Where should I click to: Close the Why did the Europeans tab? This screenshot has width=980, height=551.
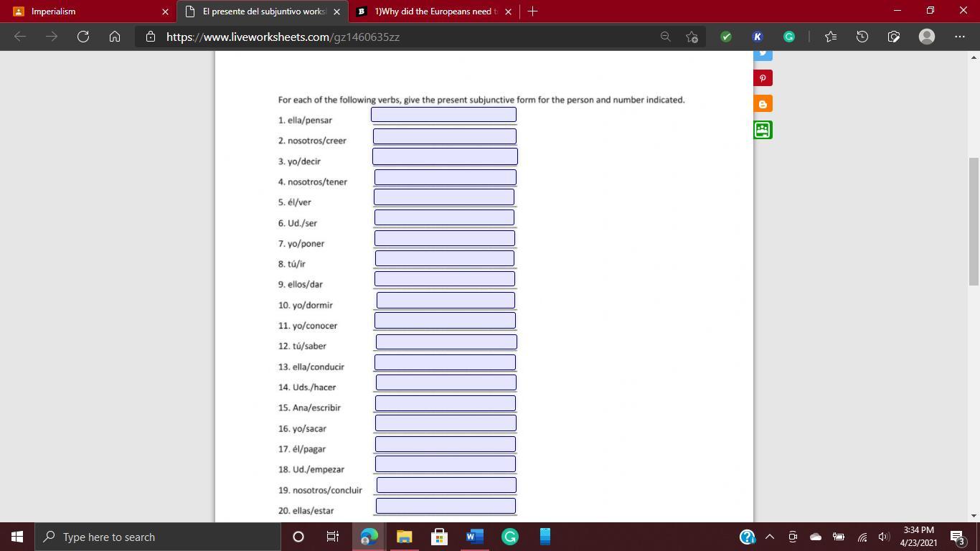508,11
